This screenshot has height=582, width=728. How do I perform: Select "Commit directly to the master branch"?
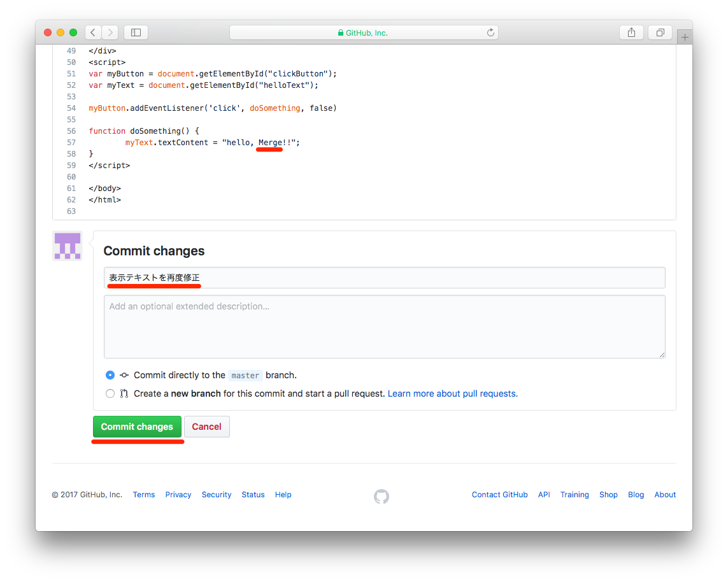click(110, 375)
